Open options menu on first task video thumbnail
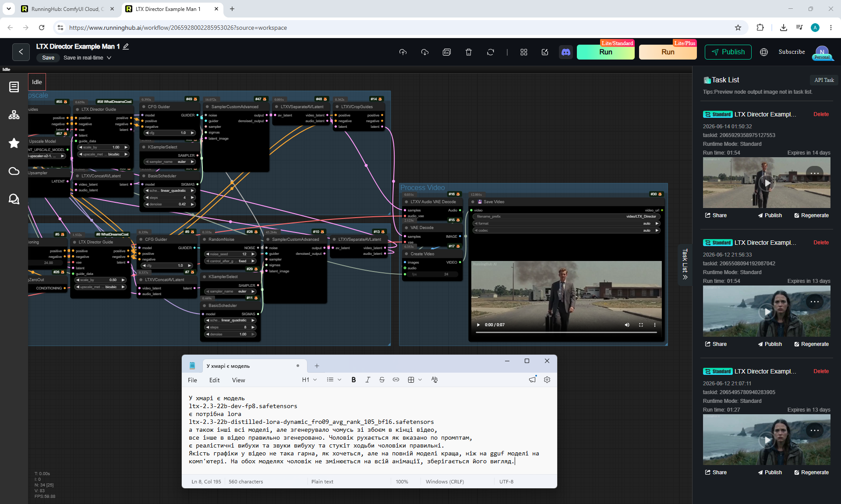Screen dimensions: 841x504 [x=814, y=173]
